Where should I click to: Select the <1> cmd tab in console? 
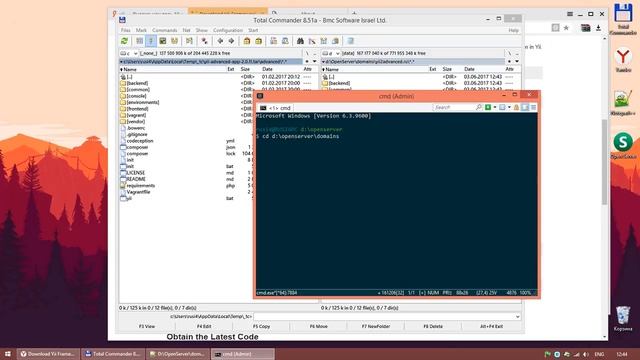(x=276, y=108)
